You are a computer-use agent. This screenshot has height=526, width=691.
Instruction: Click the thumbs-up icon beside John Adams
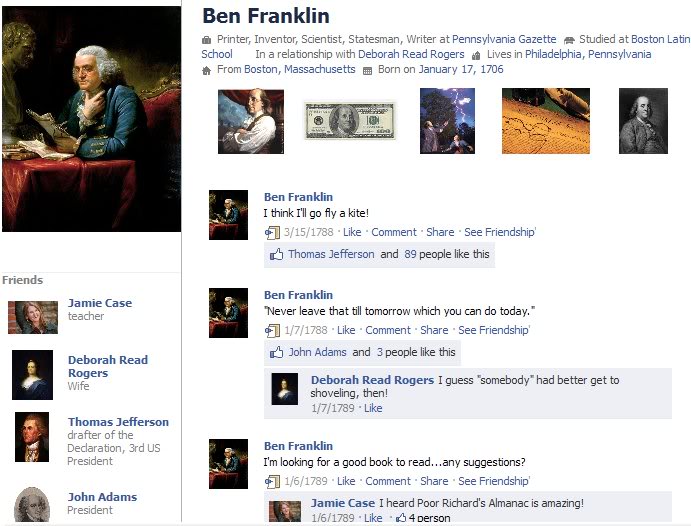pos(276,352)
